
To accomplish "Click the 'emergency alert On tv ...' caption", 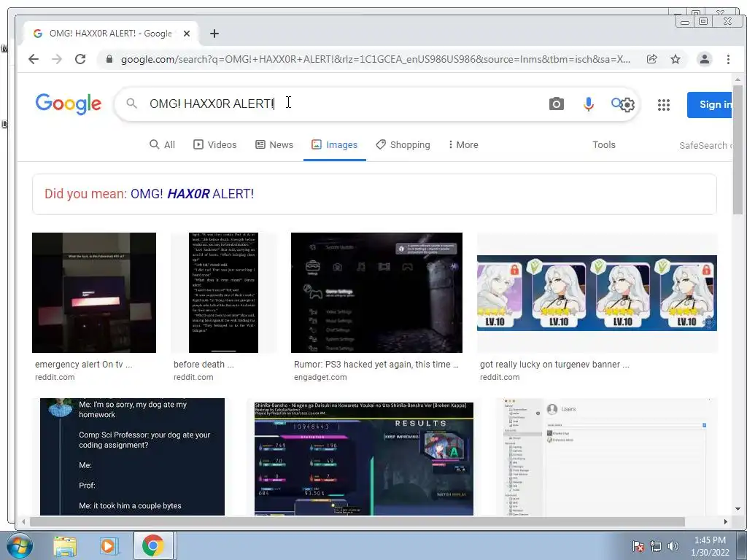I will (83, 365).
